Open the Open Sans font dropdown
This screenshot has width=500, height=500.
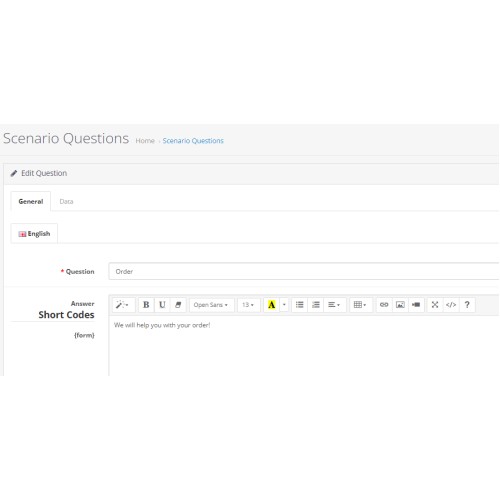click(x=211, y=305)
